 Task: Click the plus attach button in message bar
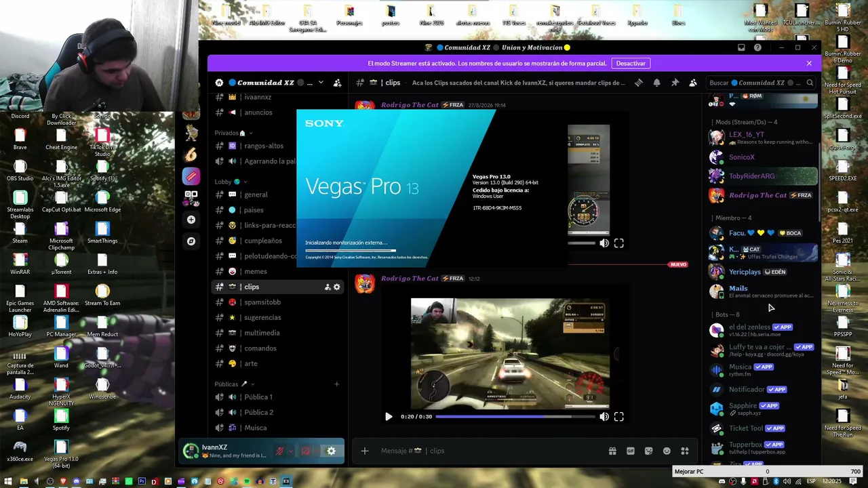[x=364, y=451]
